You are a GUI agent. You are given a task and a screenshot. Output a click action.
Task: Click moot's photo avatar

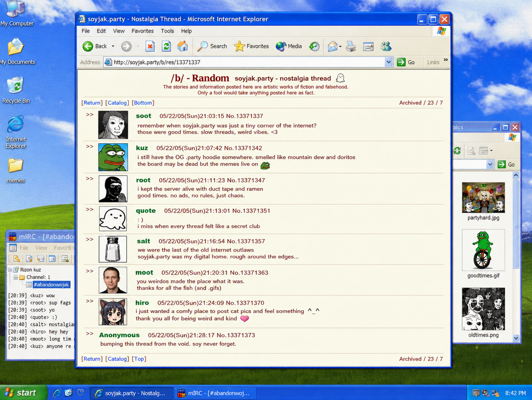(113, 280)
